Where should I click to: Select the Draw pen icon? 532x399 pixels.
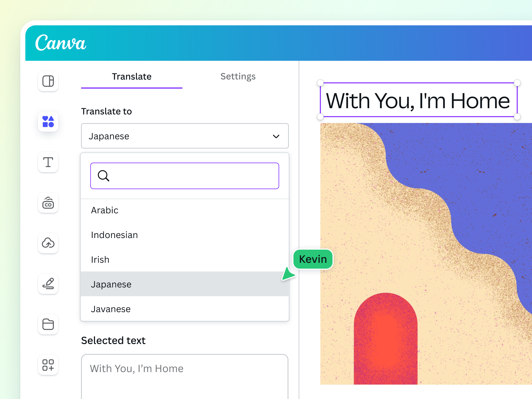click(x=48, y=284)
